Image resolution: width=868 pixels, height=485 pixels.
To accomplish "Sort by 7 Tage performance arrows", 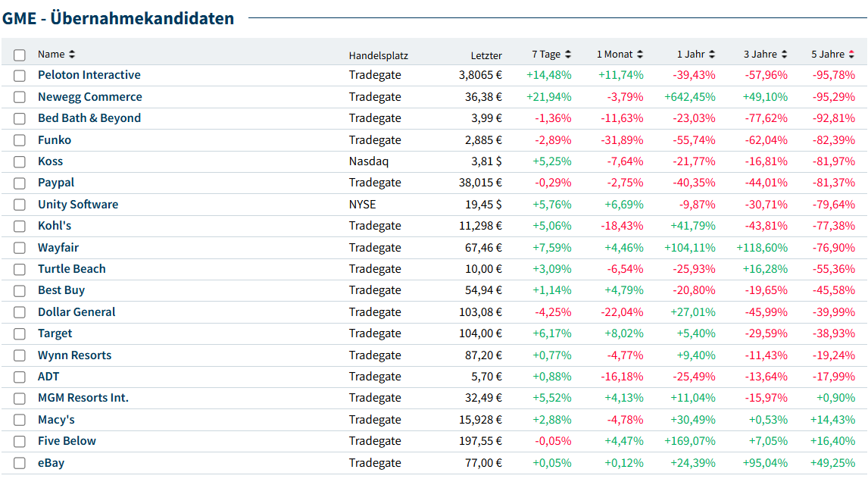I will pyautogui.click(x=568, y=55).
